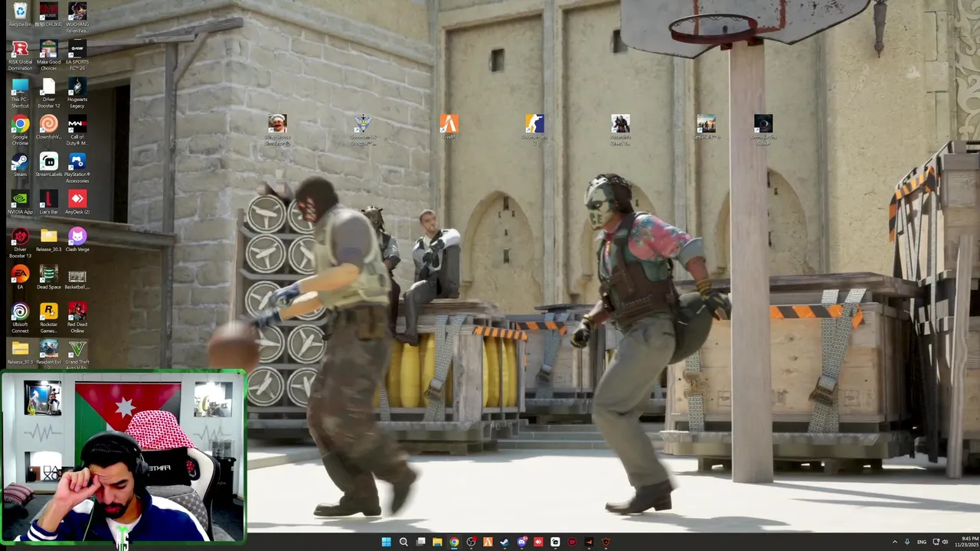The width and height of the screenshot is (980, 551).
Task: Click the microphone tray icon
Action: pyautogui.click(x=907, y=542)
